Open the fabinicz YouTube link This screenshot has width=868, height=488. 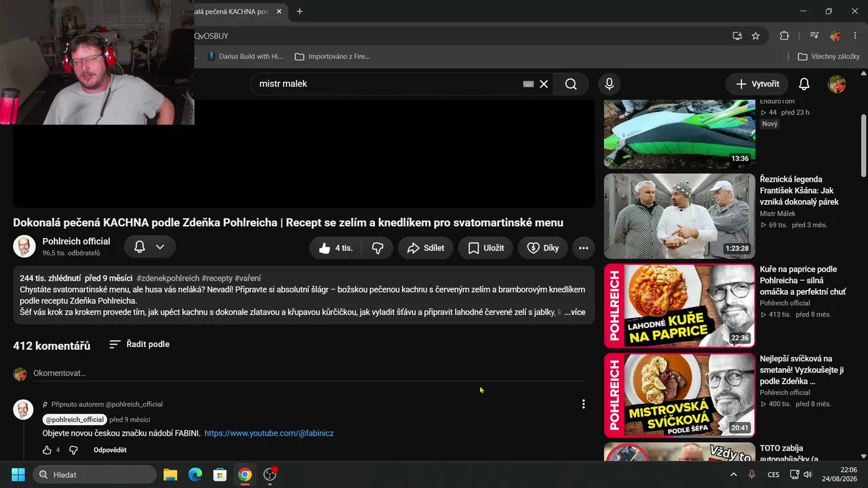[x=269, y=433]
